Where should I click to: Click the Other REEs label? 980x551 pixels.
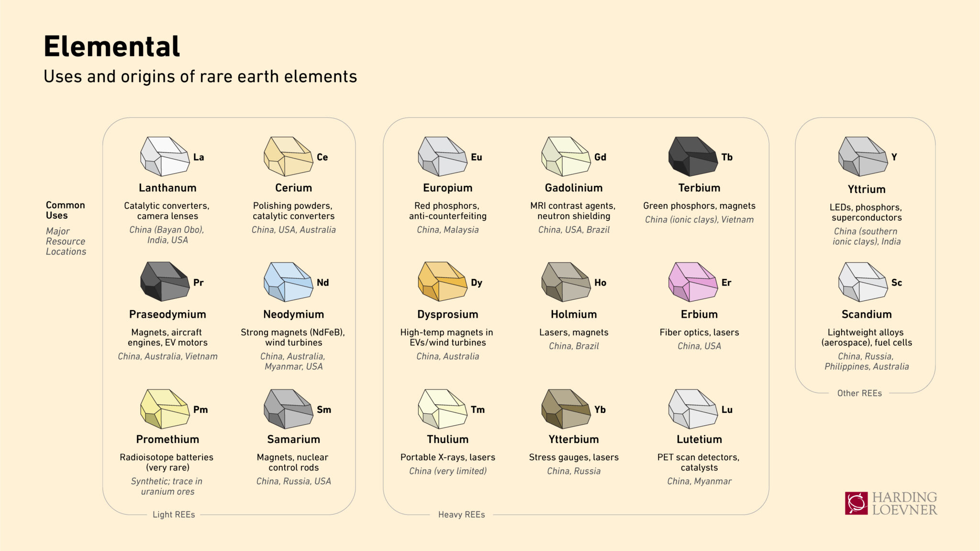pos(860,393)
